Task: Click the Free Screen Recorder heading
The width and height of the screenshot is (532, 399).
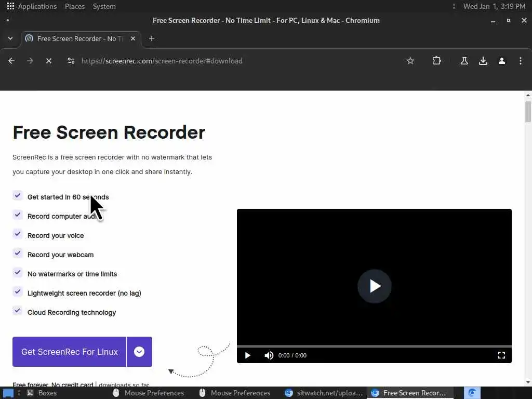Action: (x=109, y=132)
